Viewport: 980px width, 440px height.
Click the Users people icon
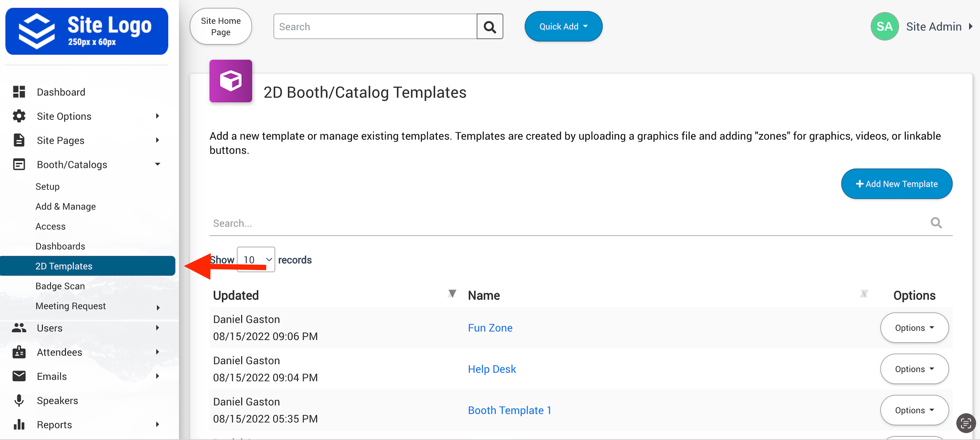click(x=19, y=328)
